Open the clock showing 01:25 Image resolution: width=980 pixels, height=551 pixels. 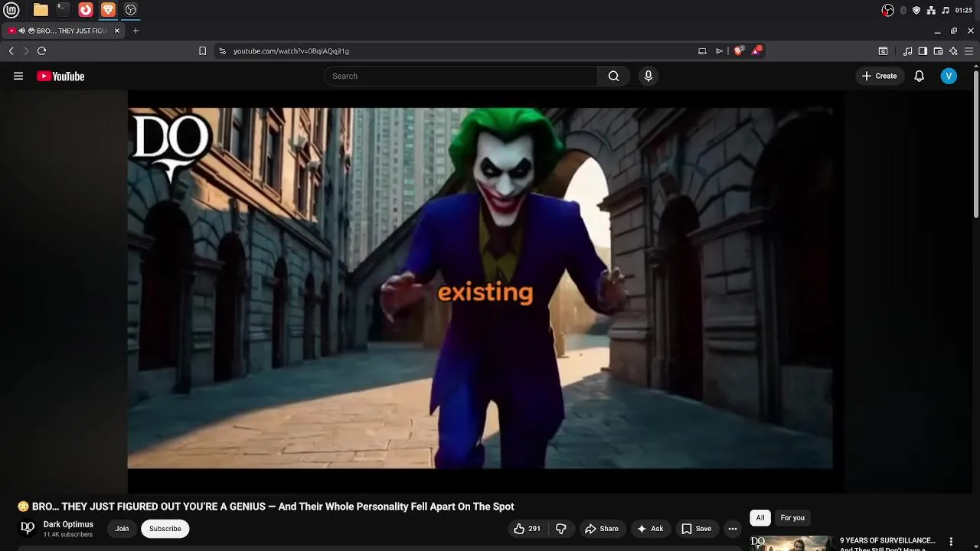pyautogui.click(x=964, y=10)
